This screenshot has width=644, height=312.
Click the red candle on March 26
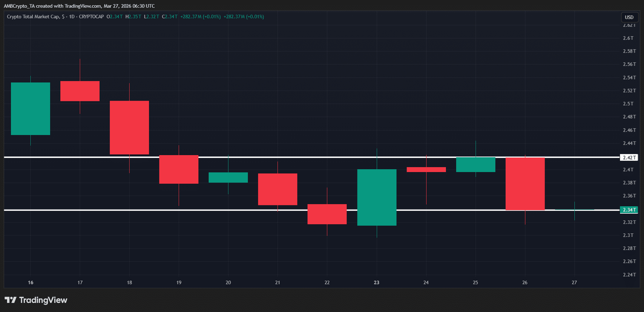point(525,184)
